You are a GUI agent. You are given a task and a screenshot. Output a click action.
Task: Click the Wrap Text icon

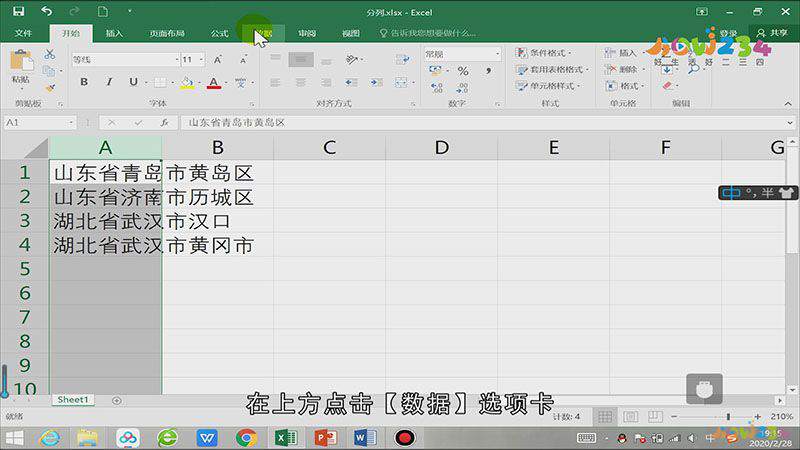[403, 59]
